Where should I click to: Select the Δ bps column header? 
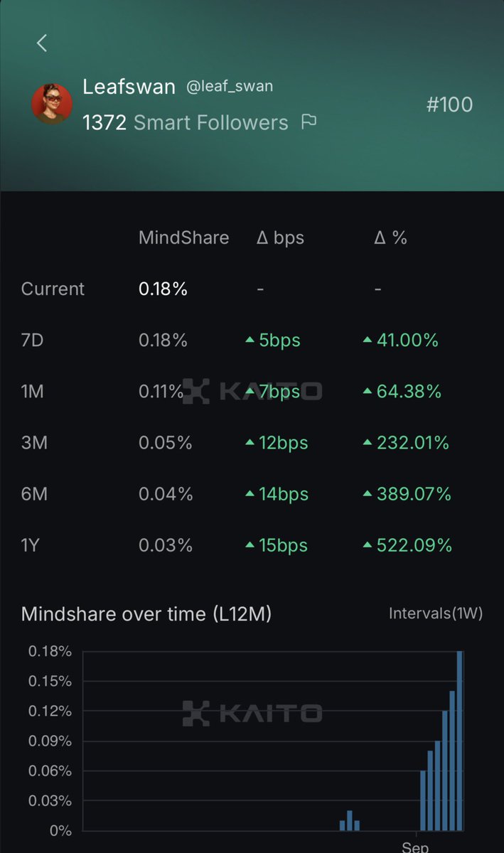coord(280,238)
